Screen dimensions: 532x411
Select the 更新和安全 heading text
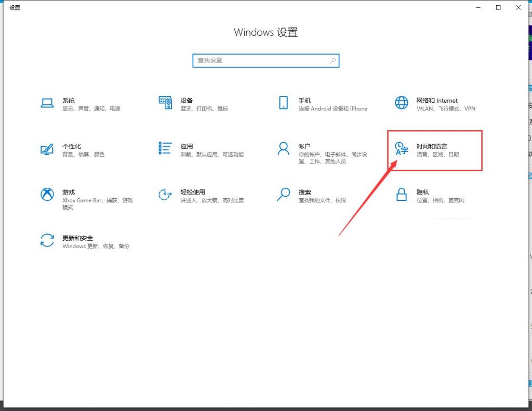(x=78, y=238)
